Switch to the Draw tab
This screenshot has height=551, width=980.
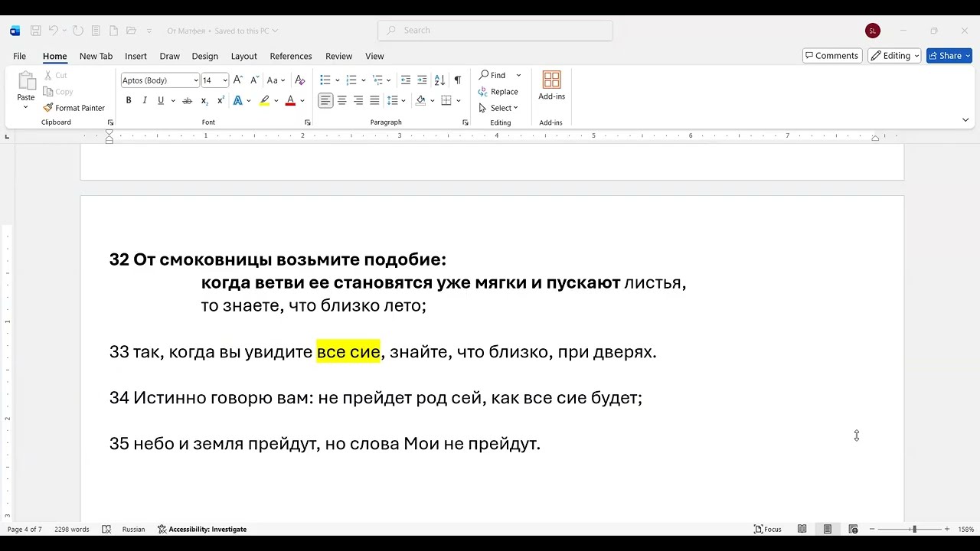[169, 56]
